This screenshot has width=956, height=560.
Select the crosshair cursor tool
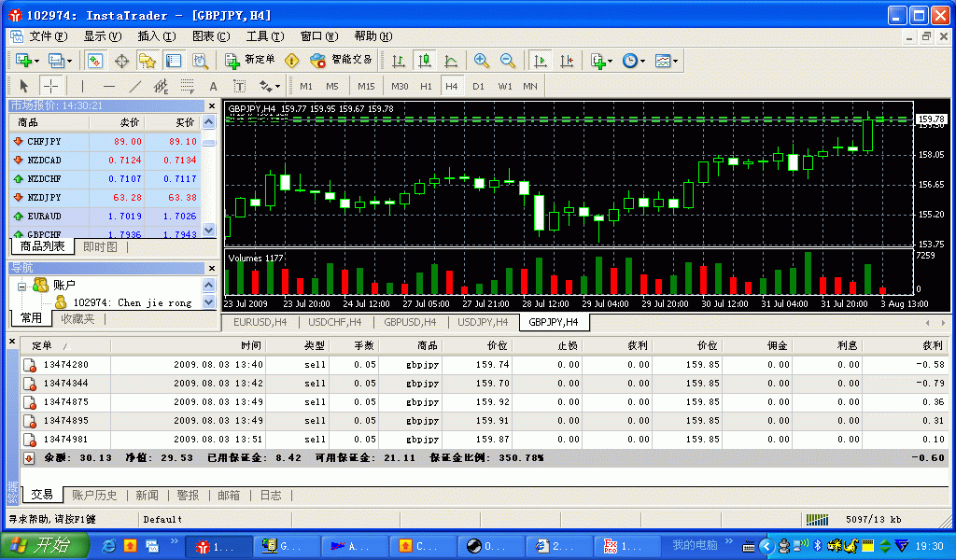(51, 87)
